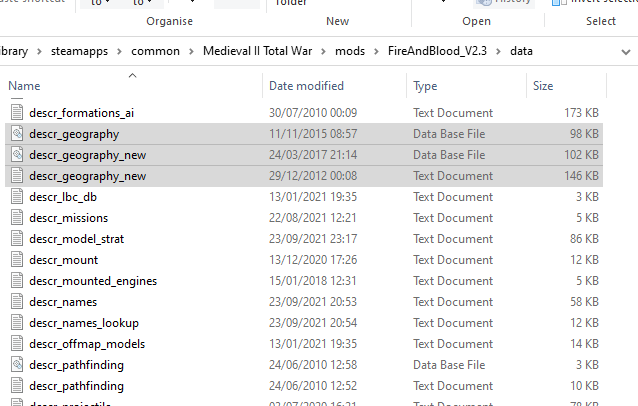
Task: Click the 173 KB size value
Action: tap(581, 113)
